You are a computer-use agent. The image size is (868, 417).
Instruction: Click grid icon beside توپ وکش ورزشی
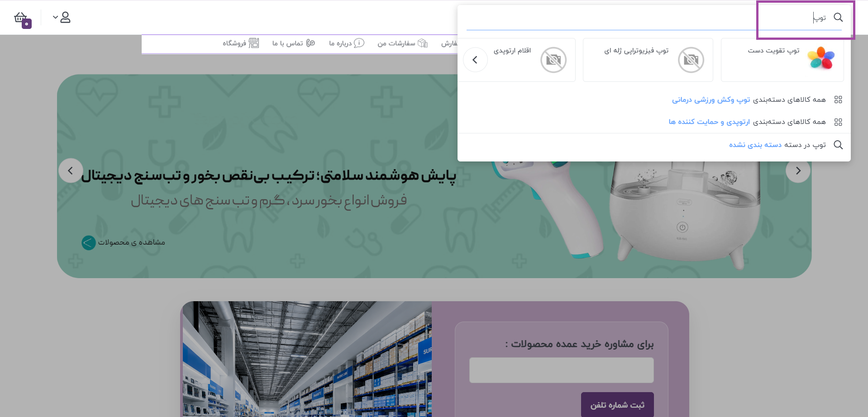point(838,100)
